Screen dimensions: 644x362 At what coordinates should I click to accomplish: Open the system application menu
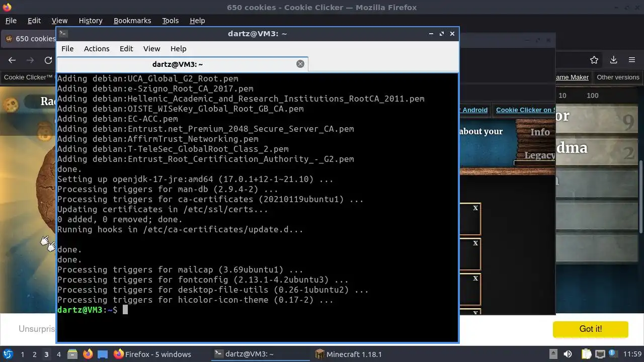point(8,354)
